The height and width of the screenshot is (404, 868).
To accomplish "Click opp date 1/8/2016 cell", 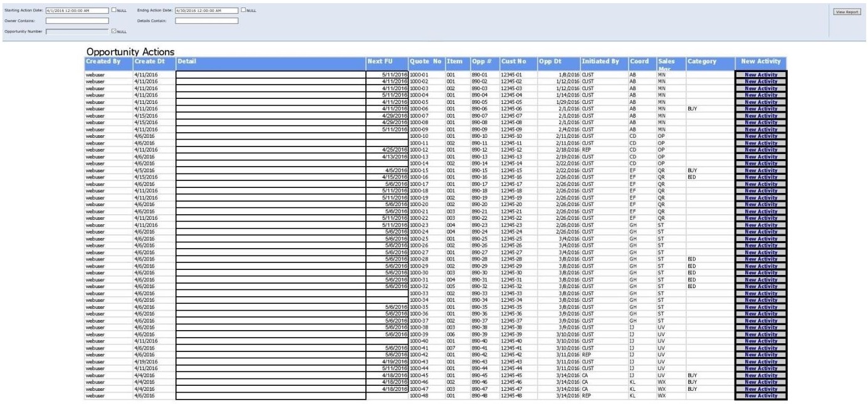I will click(559, 74).
